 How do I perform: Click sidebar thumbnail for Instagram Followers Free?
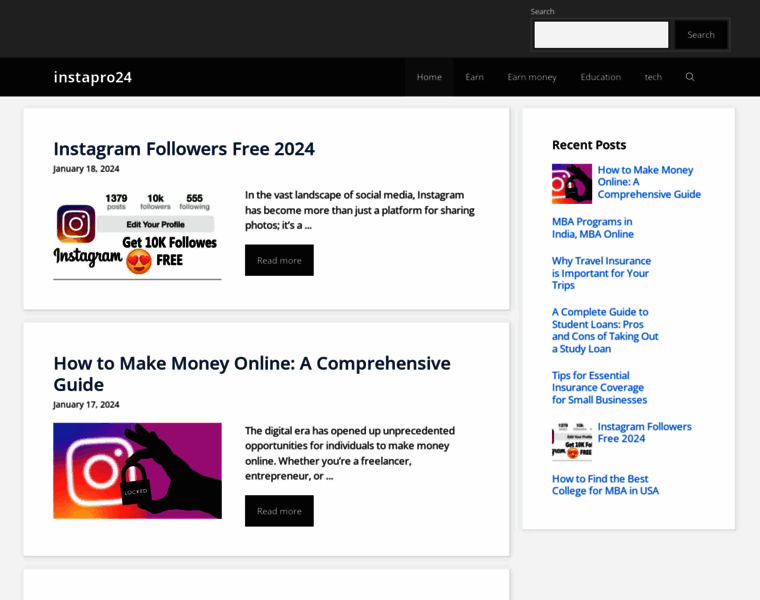(572, 441)
